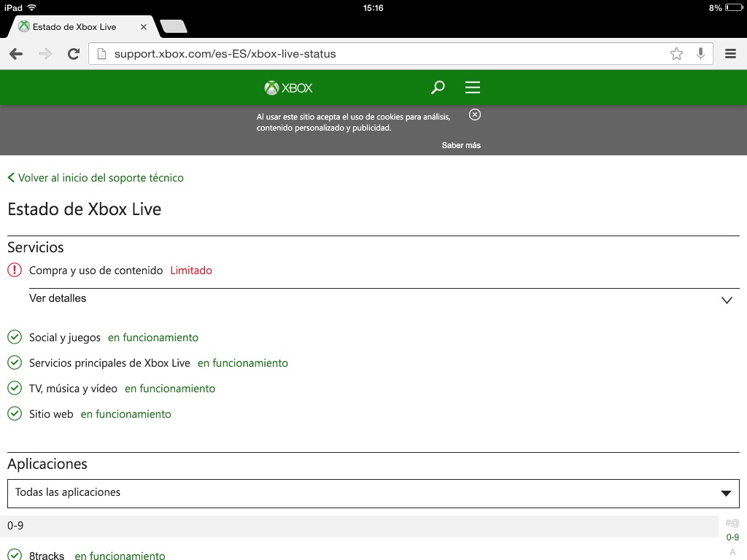The height and width of the screenshot is (560, 747).
Task: Open the Chrome menu icon
Action: pos(730,54)
